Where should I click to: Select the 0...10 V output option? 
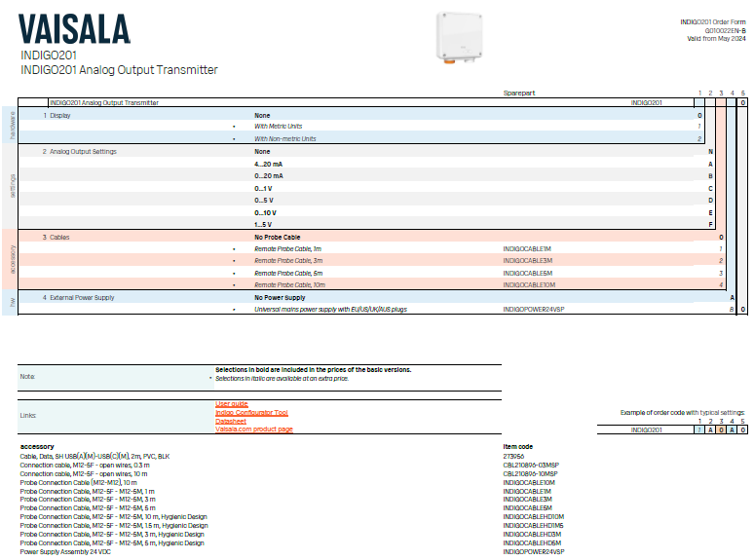point(265,212)
